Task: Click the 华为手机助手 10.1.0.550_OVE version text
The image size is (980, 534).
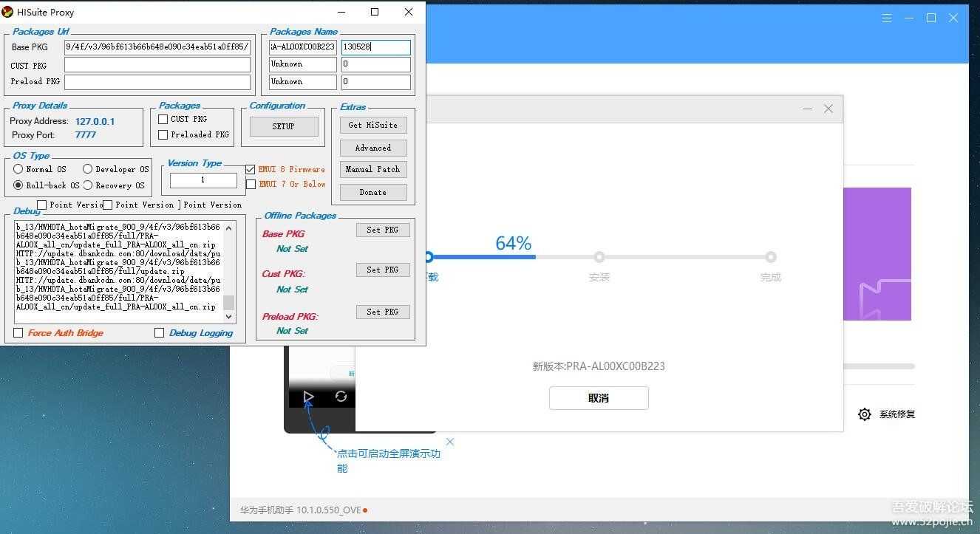Action: click(301, 510)
